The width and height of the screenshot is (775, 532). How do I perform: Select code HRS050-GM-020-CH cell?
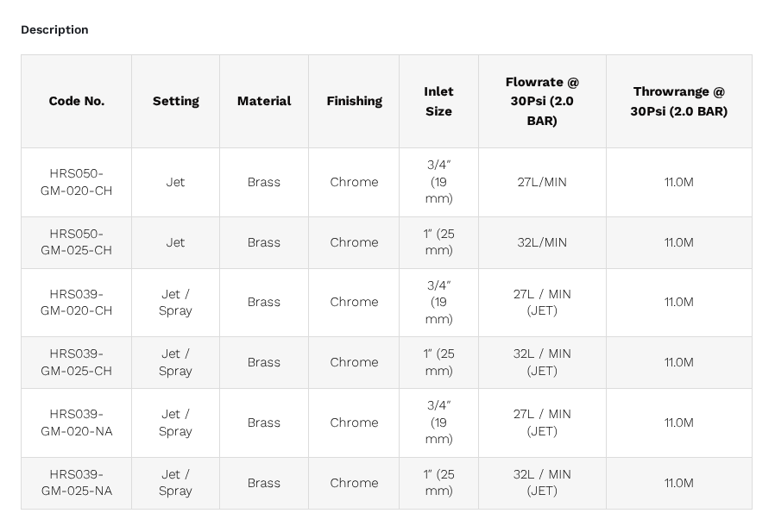[x=77, y=182]
